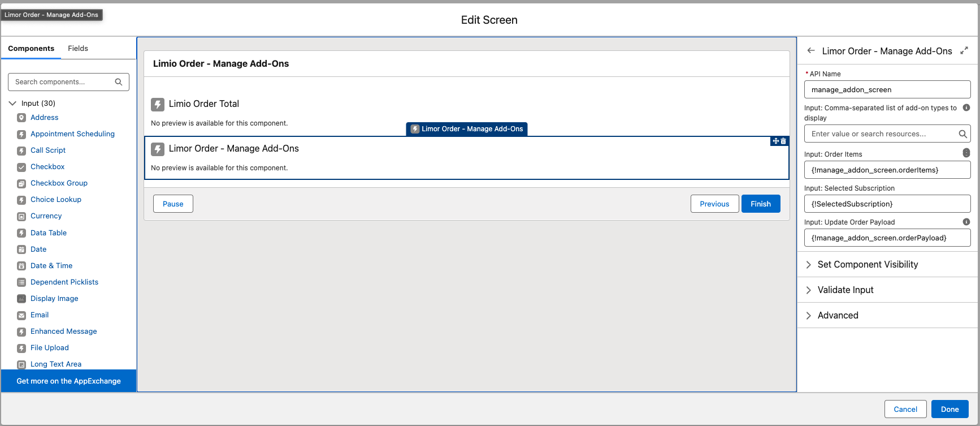Choose the Dependent Picklists component
980x426 pixels.
point(64,282)
